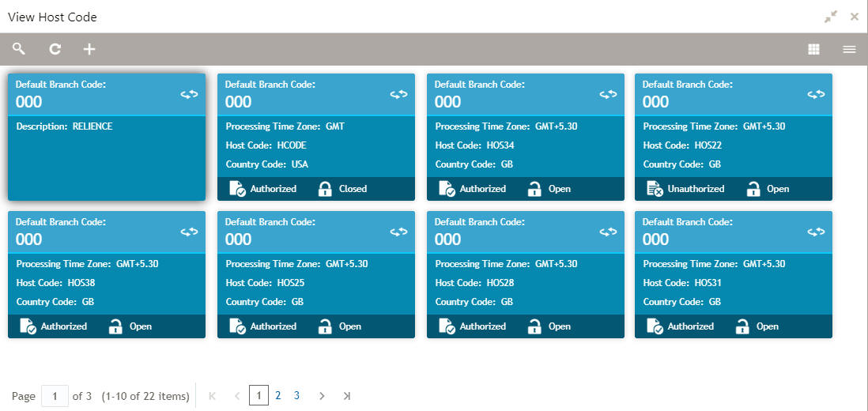868x411 pixels.
Task: Close the View Host Code window
Action: [854, 17]
